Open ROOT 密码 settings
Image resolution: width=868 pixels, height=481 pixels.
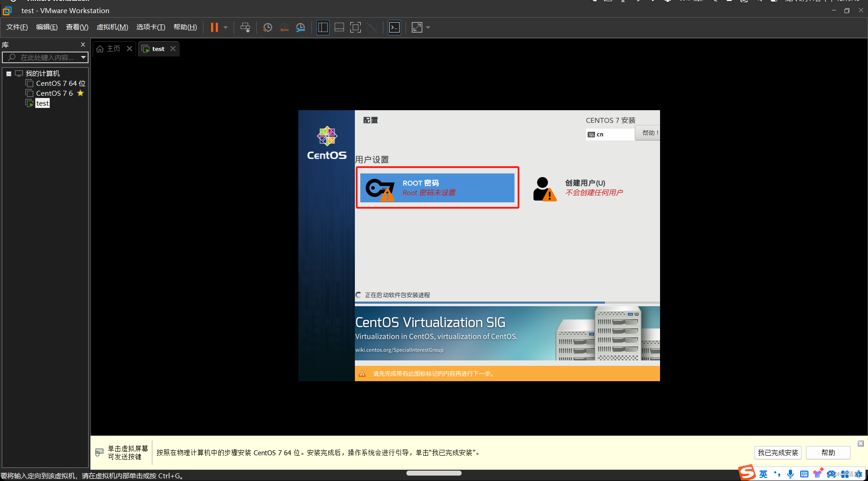[437, 187]
